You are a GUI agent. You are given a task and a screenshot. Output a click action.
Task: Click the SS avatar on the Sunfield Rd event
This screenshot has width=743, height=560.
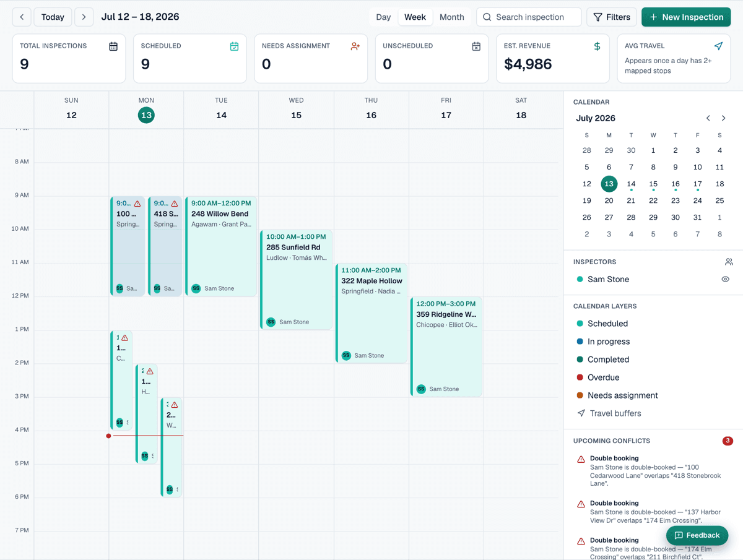point(271,322)
